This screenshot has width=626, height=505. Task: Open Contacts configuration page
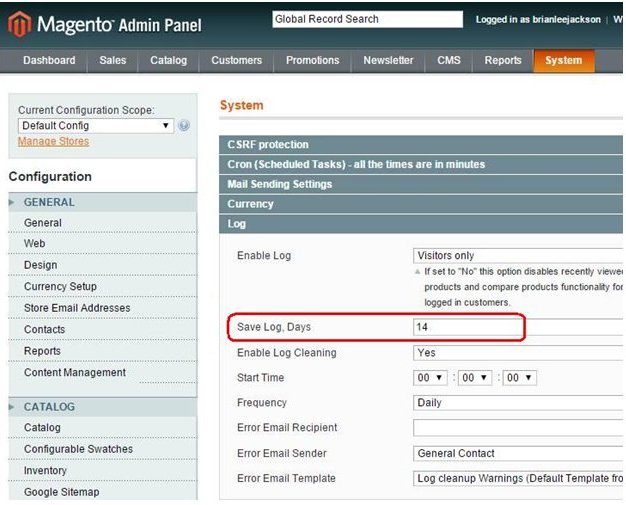[x=103, y=330]
